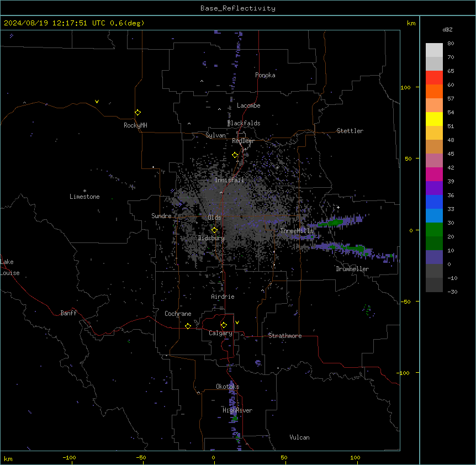Image resolution: width=476 pixels, height=465 pixels.
Task: Click the ThreeHills label
Action: (x=297, y=231)
